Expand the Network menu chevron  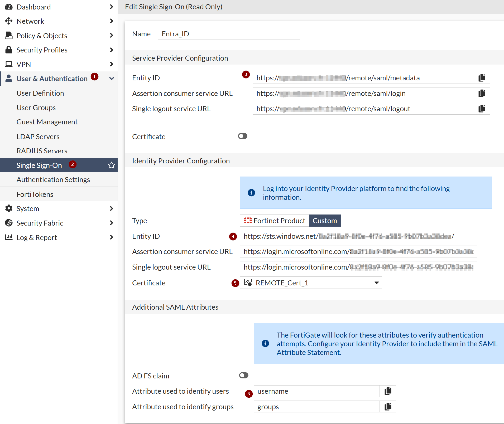111,21
